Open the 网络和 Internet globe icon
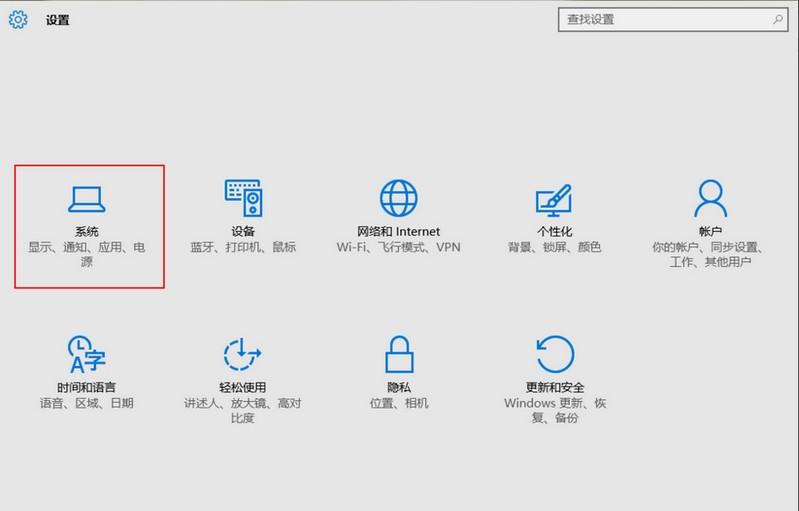799x511 pixels. 398,198
